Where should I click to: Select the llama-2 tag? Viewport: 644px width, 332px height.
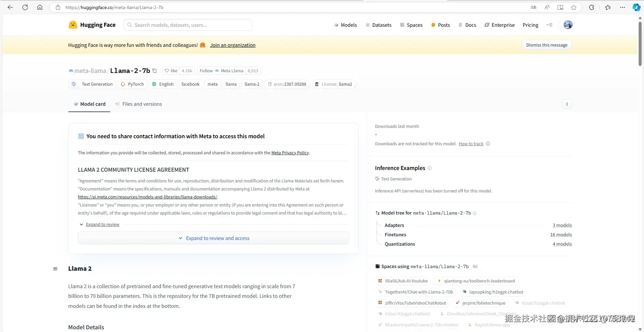(x=252, y=84)
